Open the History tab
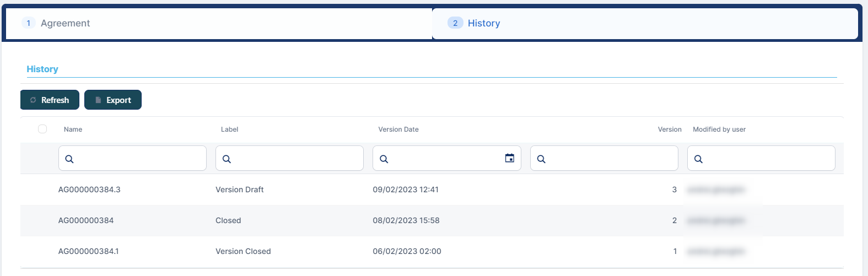 pos(483,23)
